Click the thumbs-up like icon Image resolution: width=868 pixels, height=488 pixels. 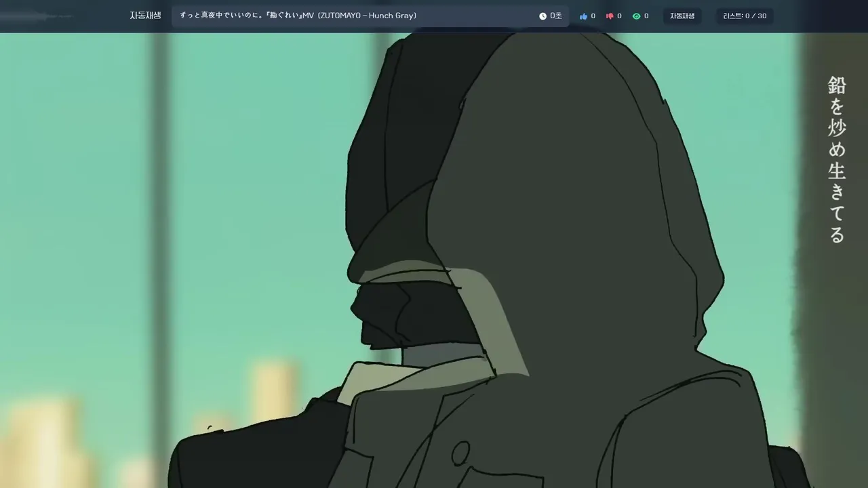click(583, 16)
